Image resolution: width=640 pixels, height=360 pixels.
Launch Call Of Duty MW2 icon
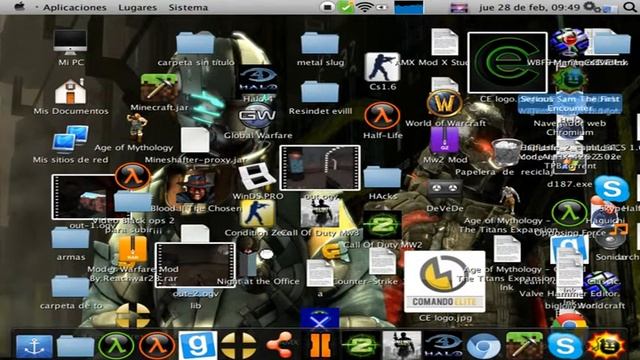[x=382, y=225]
